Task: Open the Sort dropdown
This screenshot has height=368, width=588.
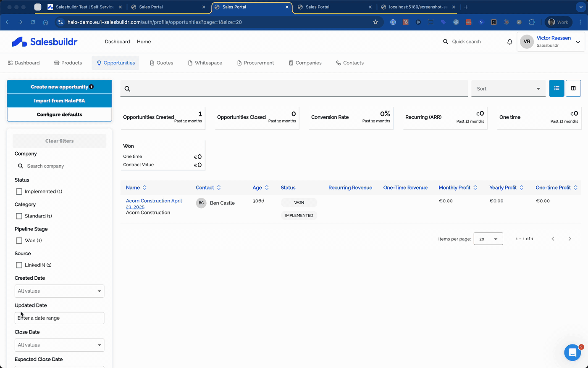Action: tap(508, 89)
